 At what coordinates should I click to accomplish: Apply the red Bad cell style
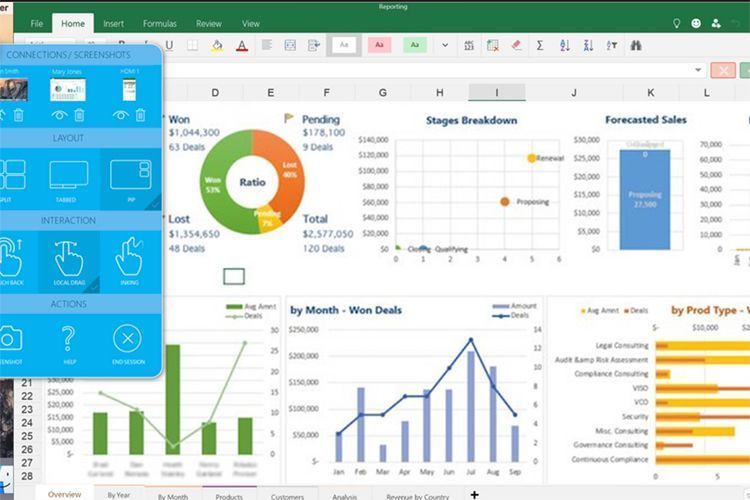(x=379, y=45)
